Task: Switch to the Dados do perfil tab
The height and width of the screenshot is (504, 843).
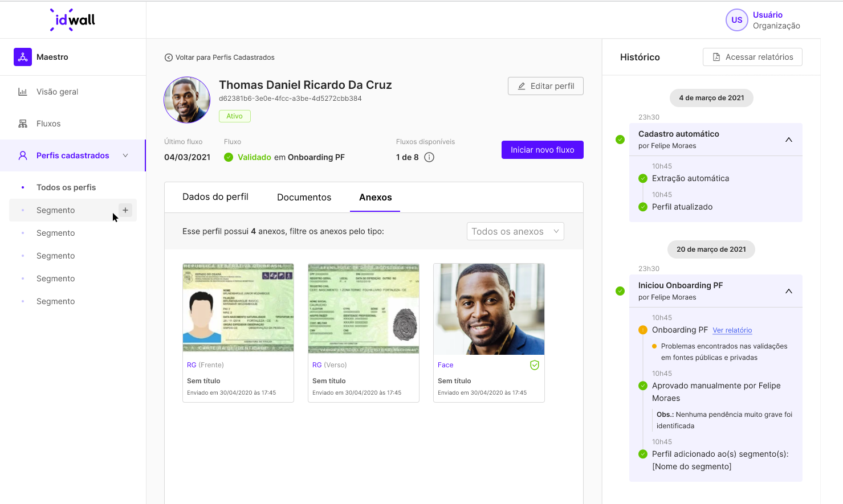Action: coord(215,197)
